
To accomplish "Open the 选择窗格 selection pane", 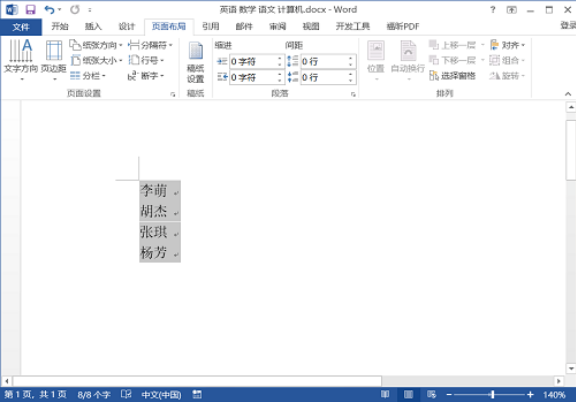I will pos(452,76).
